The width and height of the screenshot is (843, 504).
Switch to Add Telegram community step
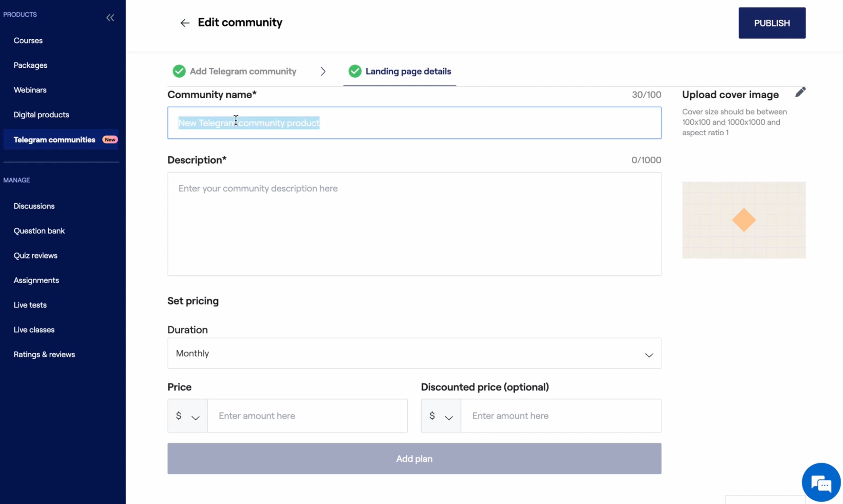click(x=243, y=71)
